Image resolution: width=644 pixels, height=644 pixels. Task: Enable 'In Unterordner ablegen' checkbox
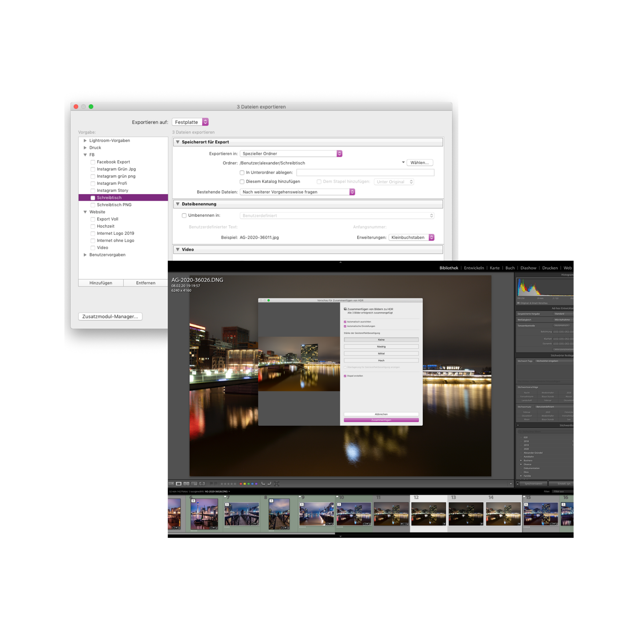pos(242,172)
